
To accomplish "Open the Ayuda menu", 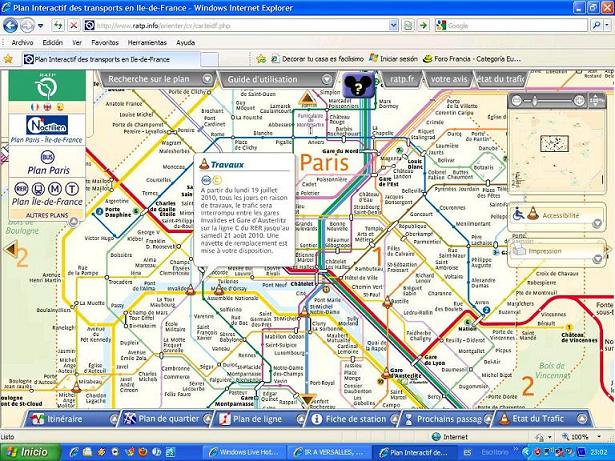I will point(186,42).
